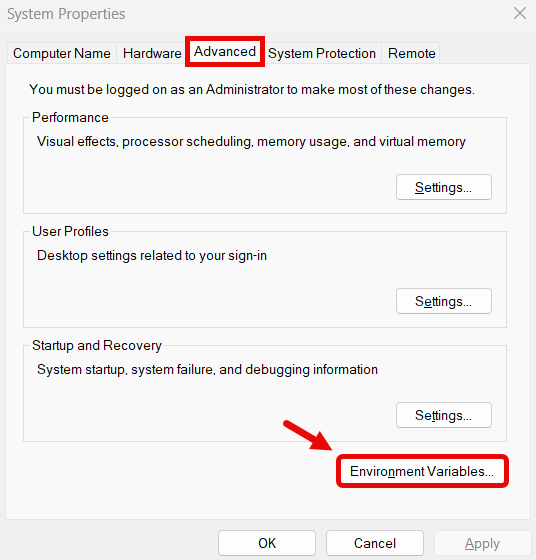The image size is (536, 560).
Task: Open the Hardware tab
Action: click(x=152, y=53)
